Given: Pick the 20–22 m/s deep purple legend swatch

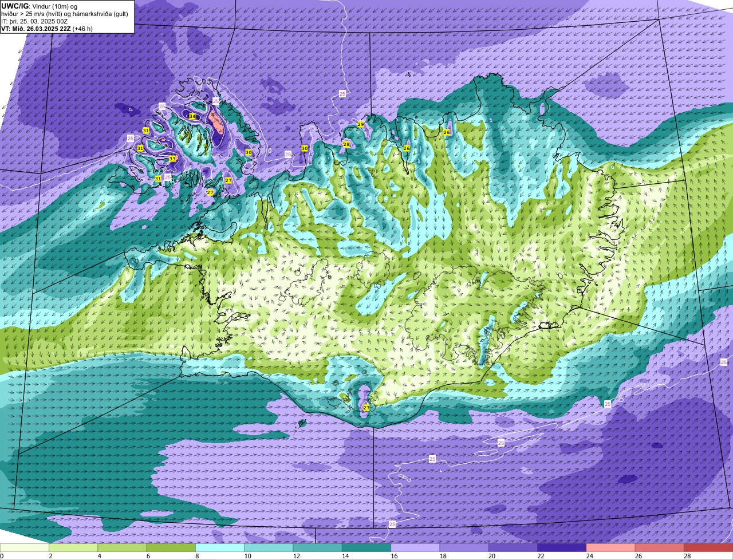Looking at the screenshot, I should [513, 548].
